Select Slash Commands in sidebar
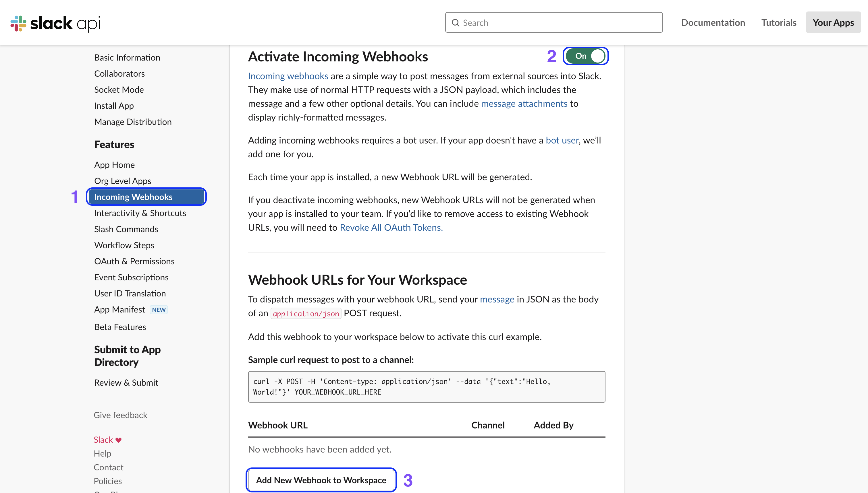The image size is (868, 493). (126, 229)
